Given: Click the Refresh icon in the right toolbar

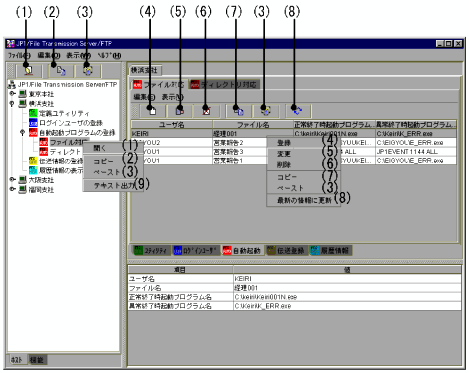Looking at the screenshot, I should [297, 110].
